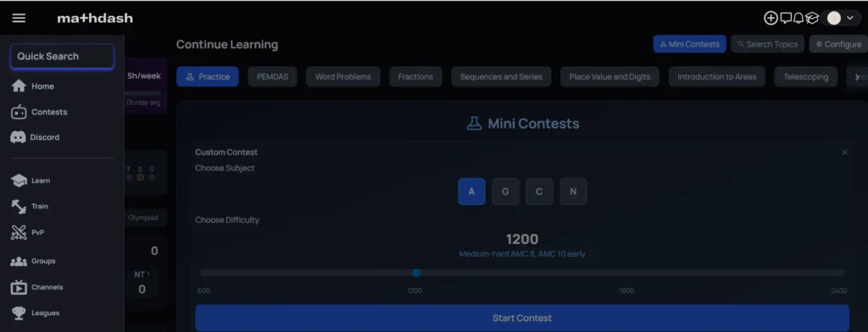Open Channels in sidebar
The image size is (868, 332).
37,287
